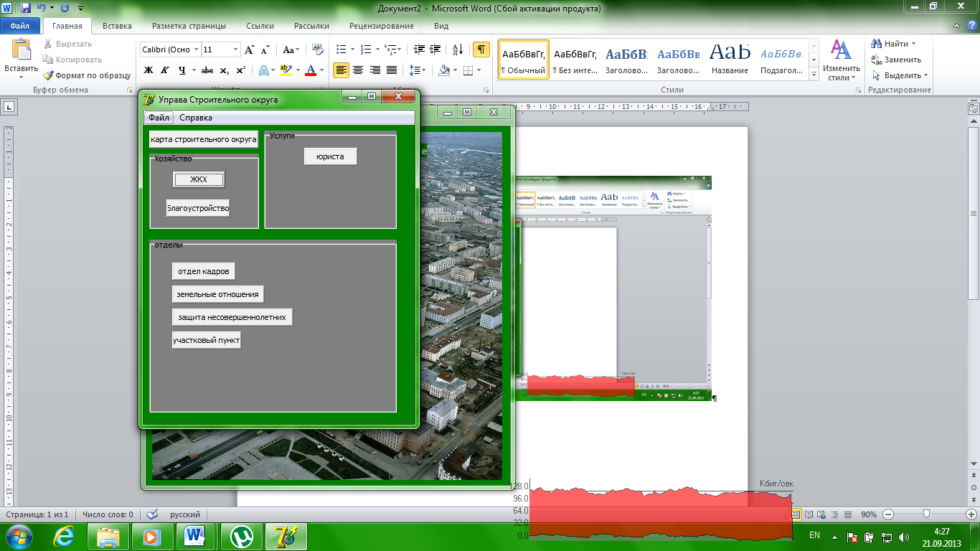Toggle strikethrough (abc) formatting
The image size is (980, 551).
[207, 70]
